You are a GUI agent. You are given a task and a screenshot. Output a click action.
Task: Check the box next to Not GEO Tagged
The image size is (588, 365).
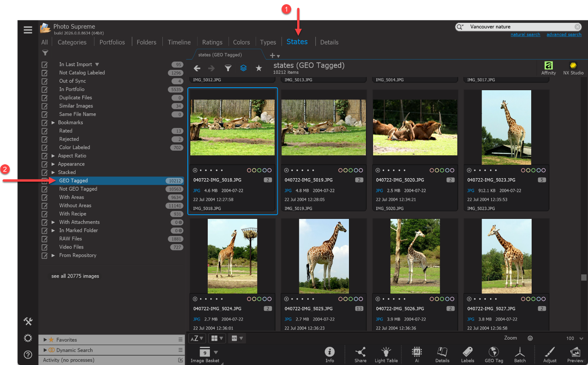(45, 189)
